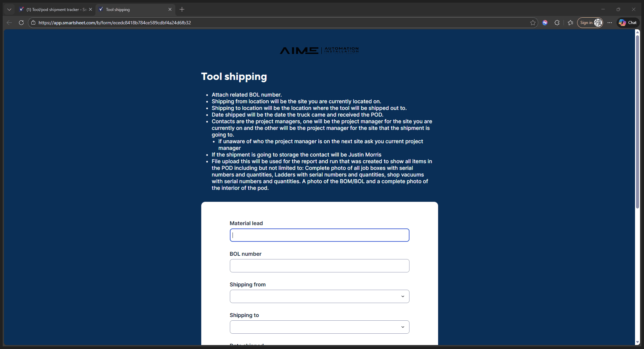
Task: Click the Tool shipping form heading
Action: point(234,77)
